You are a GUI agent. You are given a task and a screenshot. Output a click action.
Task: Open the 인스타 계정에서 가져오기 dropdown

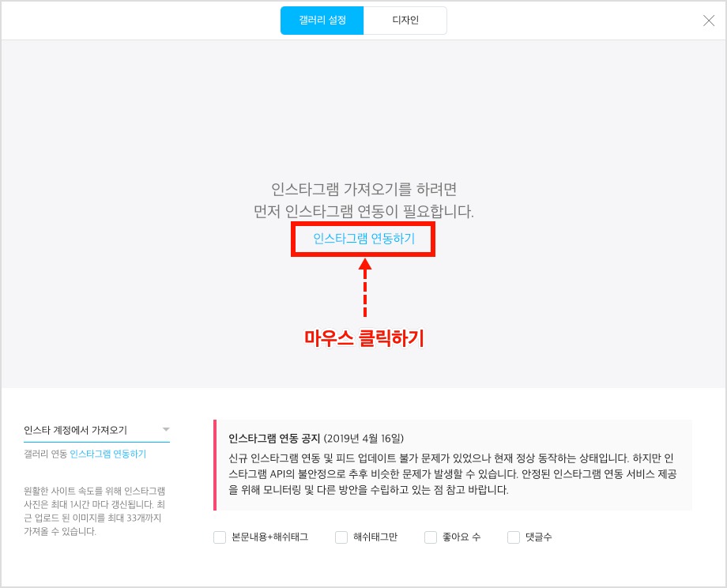pyautogui.click(x=96, y=430)
